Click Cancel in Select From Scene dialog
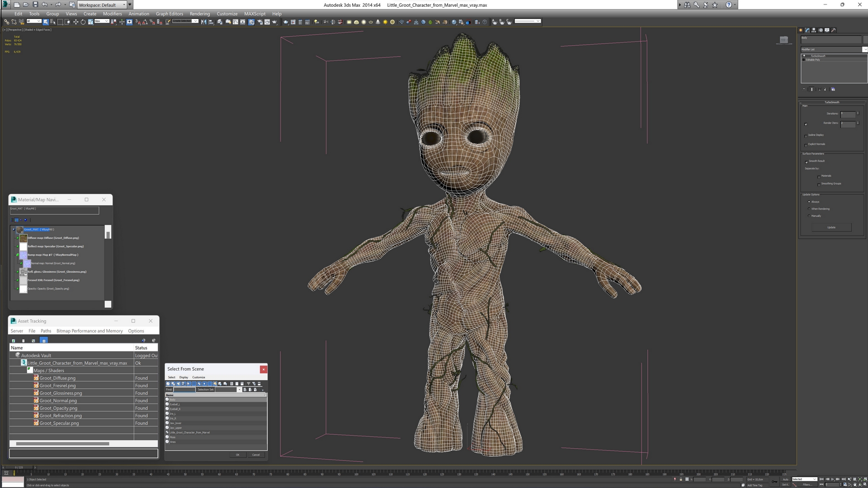The height and width of the screenshot is (488, 868). [x=256, y=455]
